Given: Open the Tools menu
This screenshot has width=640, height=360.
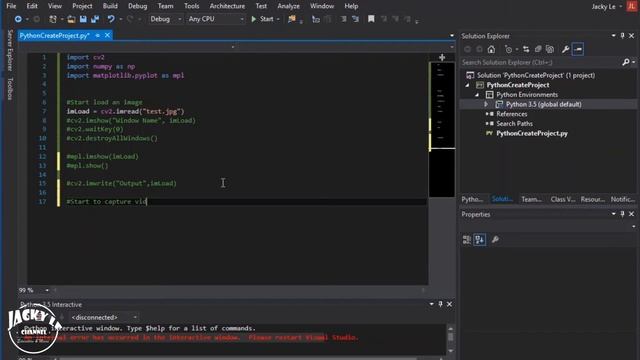Looking at the screenshot, I should pyautogui.click(x=191, y=6).
